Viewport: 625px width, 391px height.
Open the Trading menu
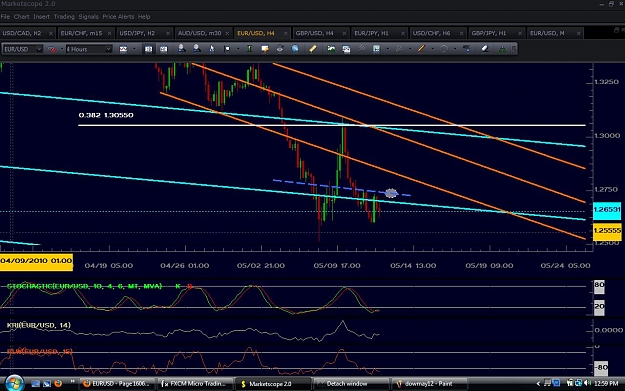pos(64,17)
